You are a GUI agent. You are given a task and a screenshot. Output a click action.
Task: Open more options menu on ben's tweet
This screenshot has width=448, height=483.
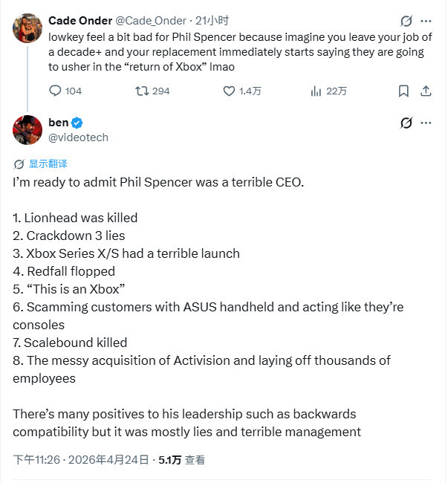click(x=426, y=123)
